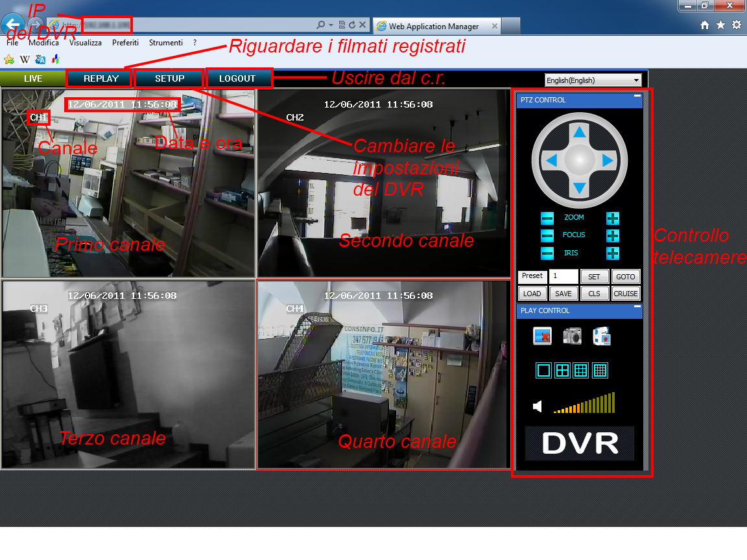Image resolution: width=747 pixels, height=560 pixels.
Task: Click the LOGOUT button
Action: (x=237, y=78)
